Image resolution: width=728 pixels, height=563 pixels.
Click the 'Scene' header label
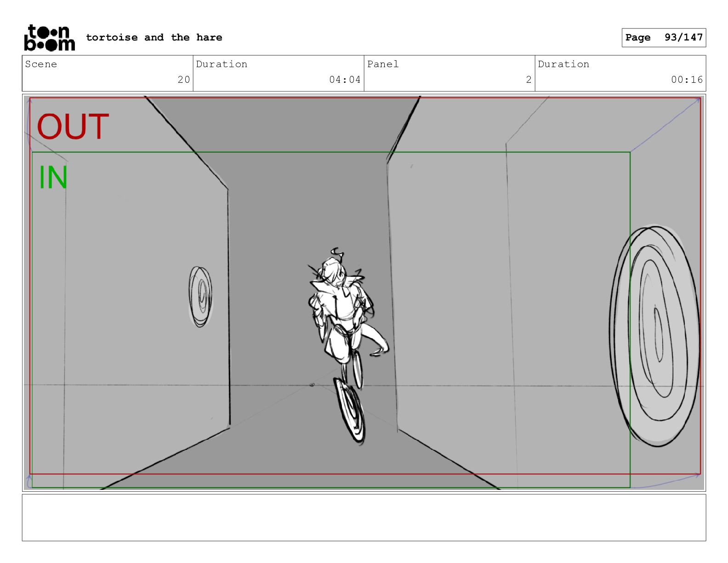[x=41, y=64]
